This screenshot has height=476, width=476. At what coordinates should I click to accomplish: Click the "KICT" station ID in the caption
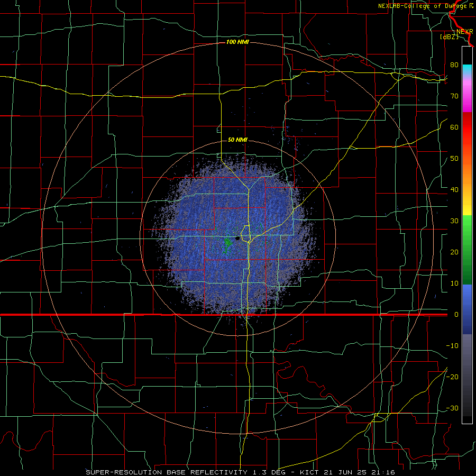(309, 472)
